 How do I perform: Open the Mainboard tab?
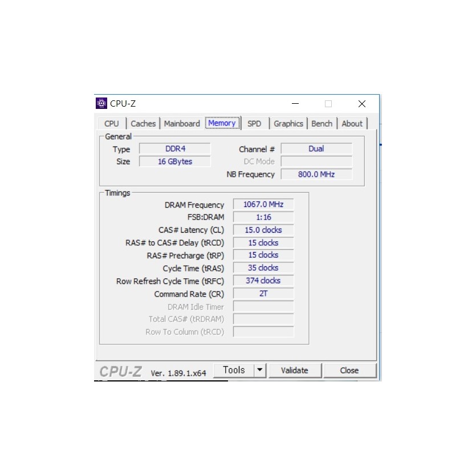[182, 124]
